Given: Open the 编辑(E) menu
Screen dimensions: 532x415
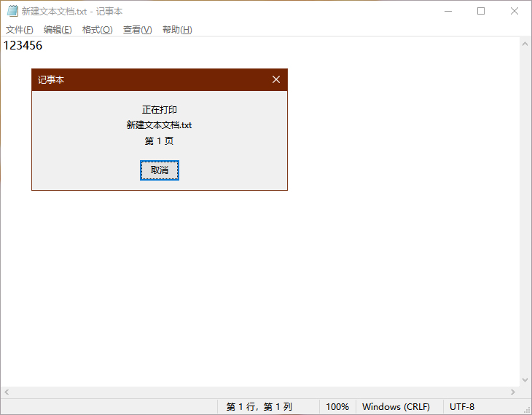Looking at the screenshot, I should [x=58, y=30].
